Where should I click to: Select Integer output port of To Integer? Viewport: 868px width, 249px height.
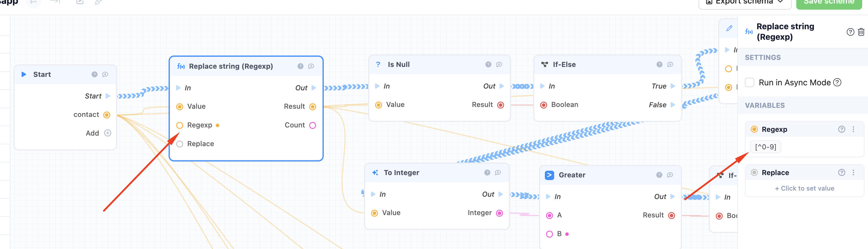(499, 213)
